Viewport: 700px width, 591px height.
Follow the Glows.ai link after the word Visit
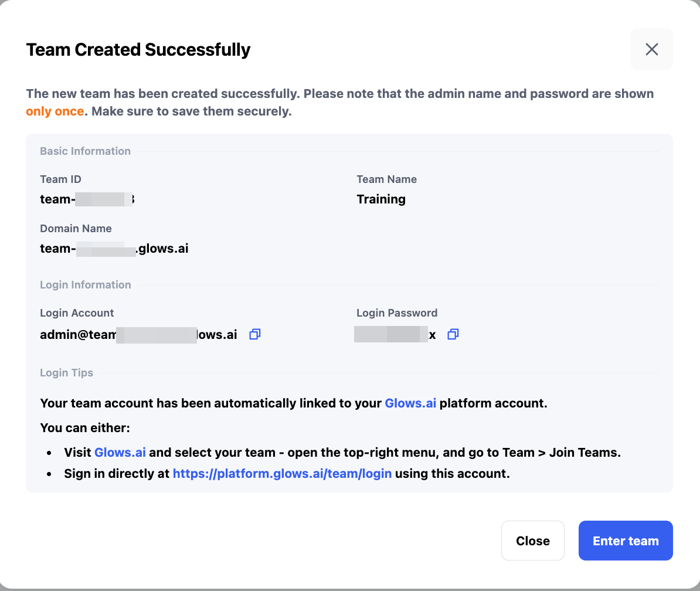coord(120,453)
